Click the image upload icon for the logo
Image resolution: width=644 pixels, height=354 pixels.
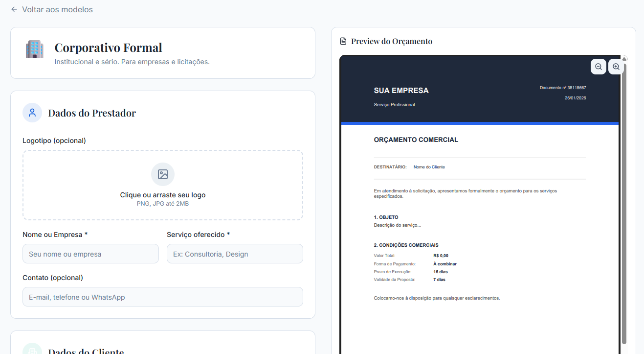click(x=163, y=174)
